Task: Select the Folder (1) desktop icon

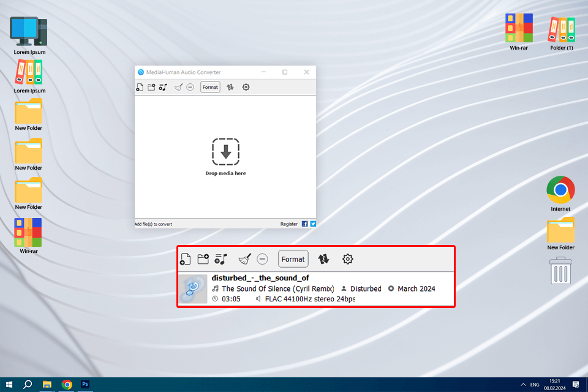Action: 562,33
